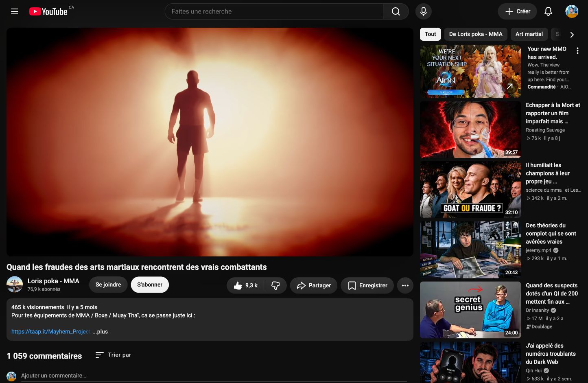Go to YouTube home via logo
The image size is (588, 383).
pyautogui.click(x=48, y=11)
